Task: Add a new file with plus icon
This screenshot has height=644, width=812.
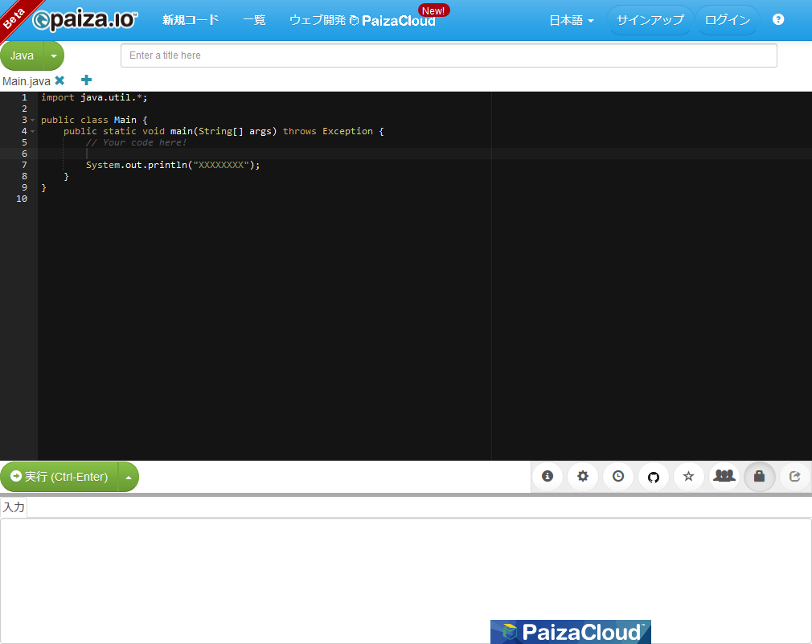Action: [x=87, y=80]
